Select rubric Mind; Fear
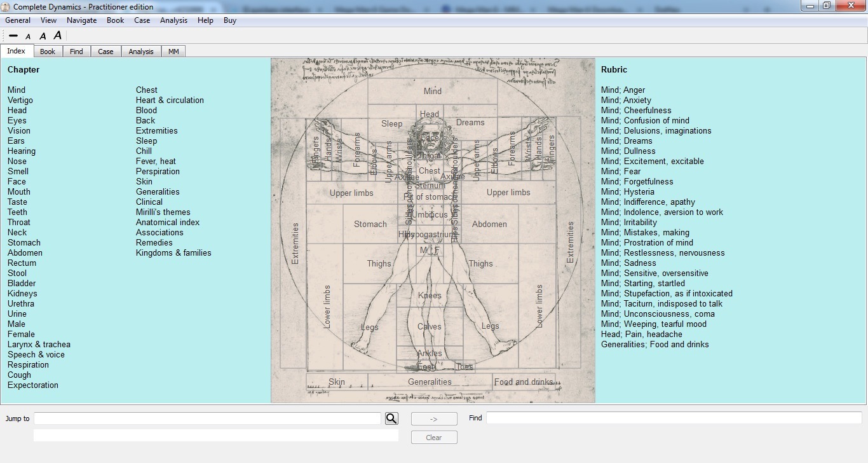 point(621,171)
